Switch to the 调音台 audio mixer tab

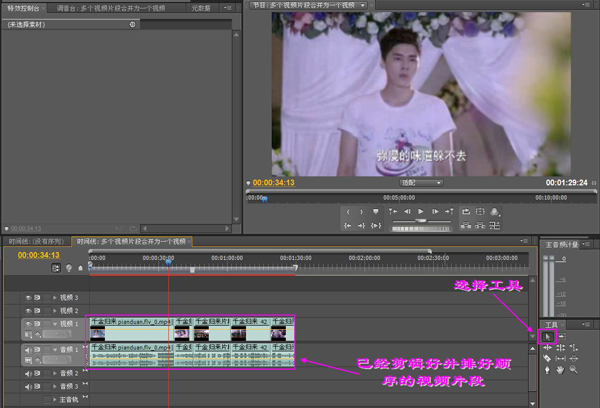(x=111, y=8)
